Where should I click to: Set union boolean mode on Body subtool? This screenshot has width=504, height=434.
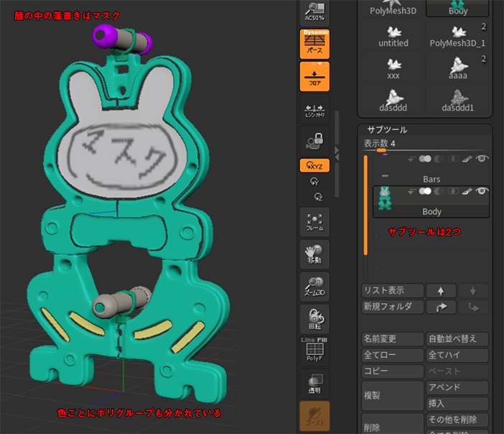tap(425, 191)
